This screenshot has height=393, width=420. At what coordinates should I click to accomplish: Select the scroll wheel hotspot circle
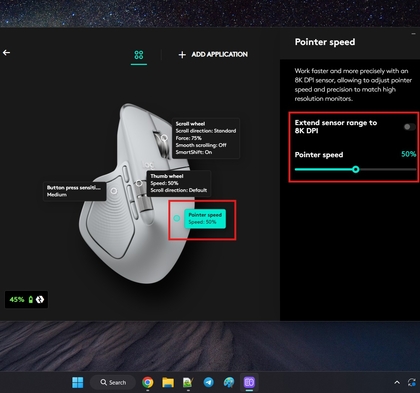click(164, 137)
